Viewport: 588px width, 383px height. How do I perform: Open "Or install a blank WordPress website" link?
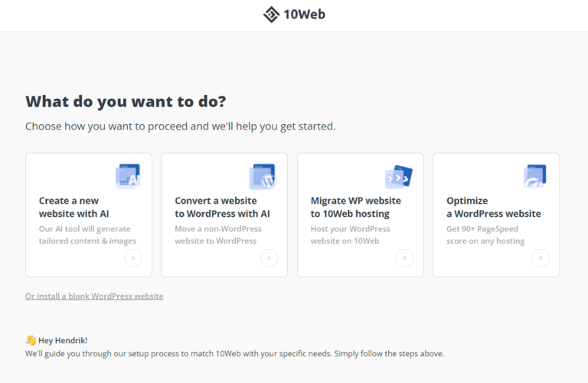(94, 296)
